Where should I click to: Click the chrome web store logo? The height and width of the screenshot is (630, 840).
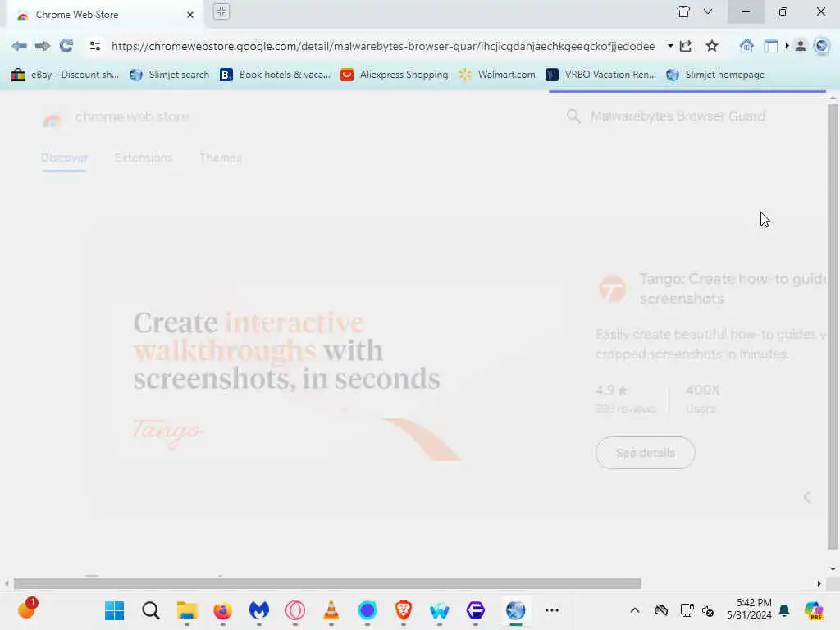tap(116, 117)
